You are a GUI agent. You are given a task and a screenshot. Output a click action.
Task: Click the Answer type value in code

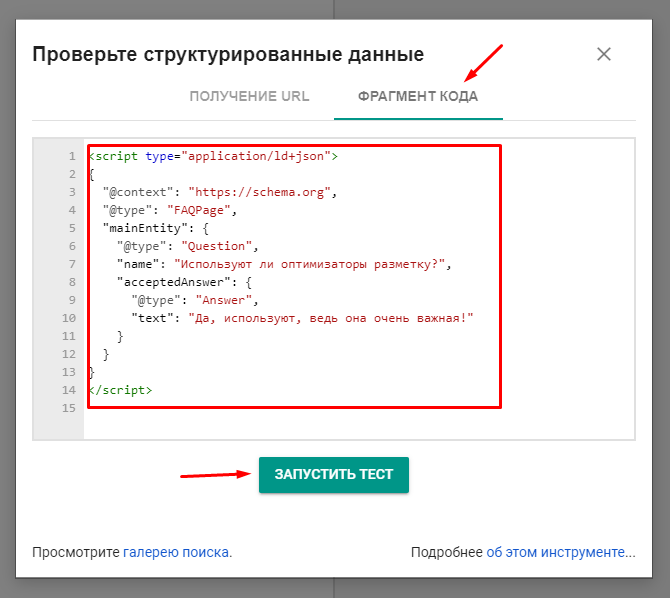228,301
